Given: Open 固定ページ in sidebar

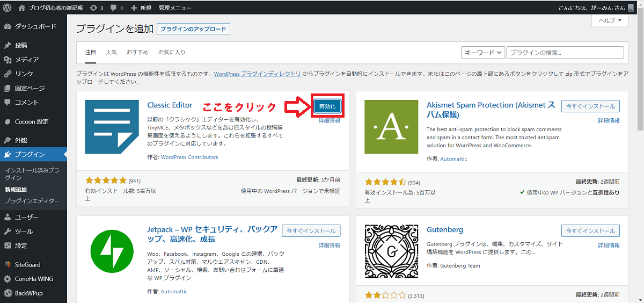Looking at the screenshot, I should (33, 88).
